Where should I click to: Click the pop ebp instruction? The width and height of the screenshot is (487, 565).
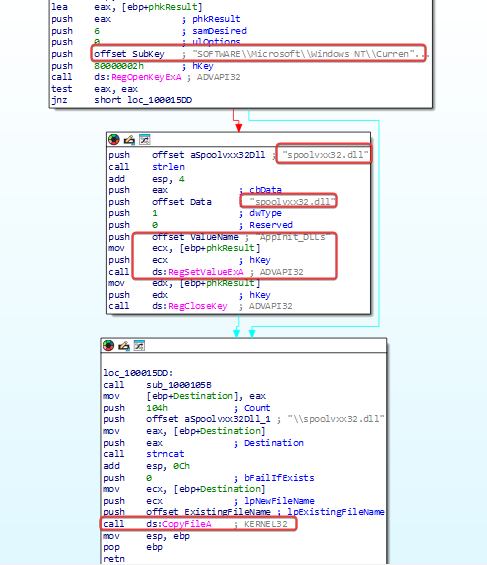pyautogui.click(x=133, y=547)
